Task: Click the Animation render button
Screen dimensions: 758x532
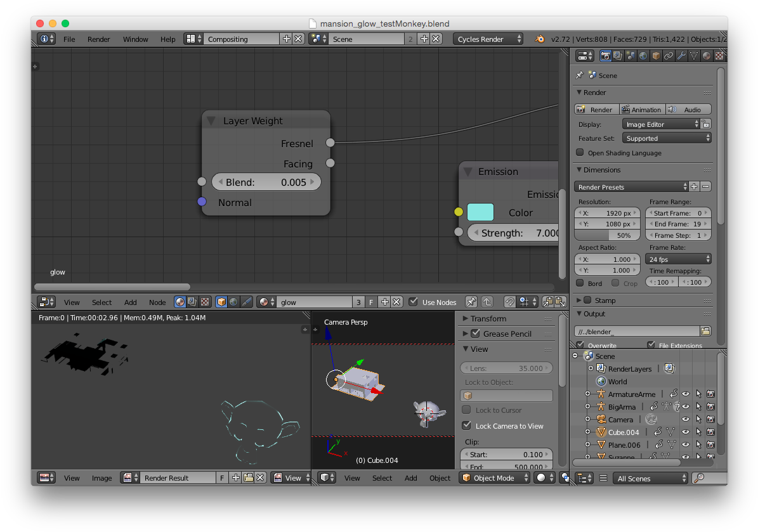Action: 641,110
